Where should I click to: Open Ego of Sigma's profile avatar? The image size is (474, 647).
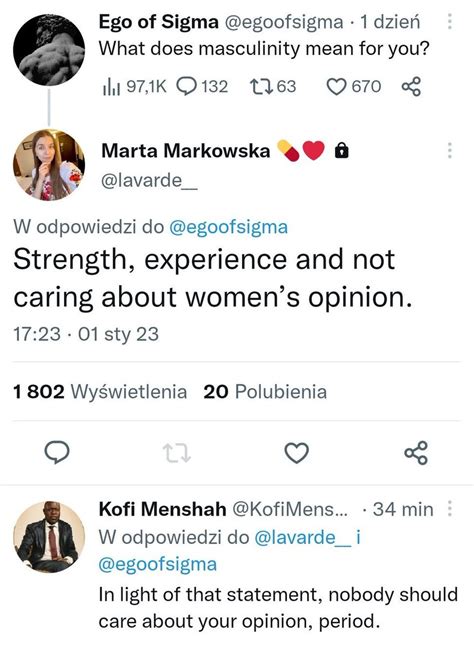tap(49, 50)
